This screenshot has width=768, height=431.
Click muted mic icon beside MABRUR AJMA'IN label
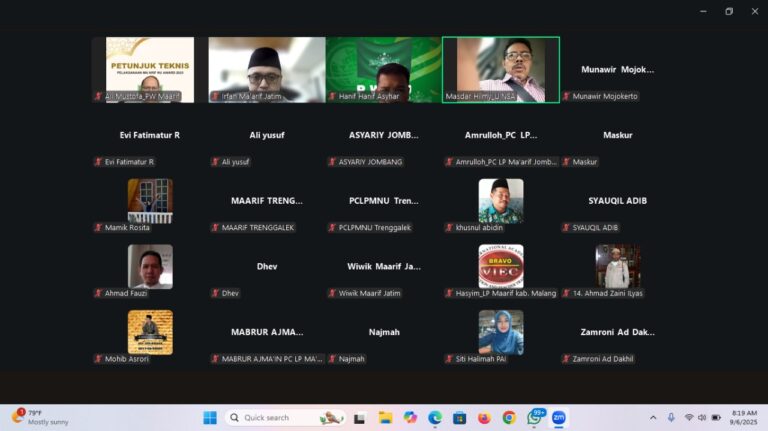tap(215, 359)
